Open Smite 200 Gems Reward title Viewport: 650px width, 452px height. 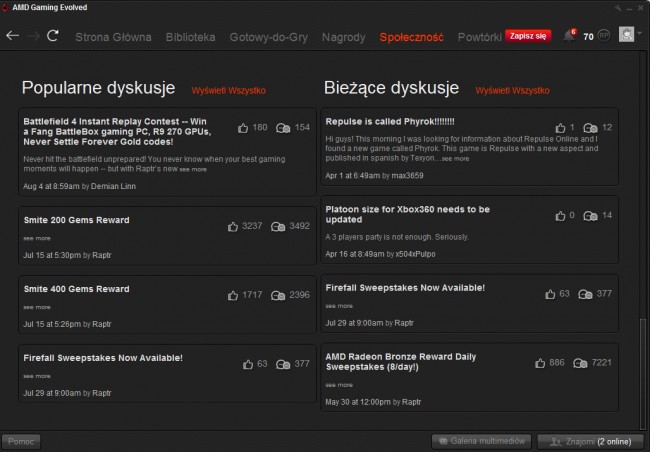click(76, 220)
